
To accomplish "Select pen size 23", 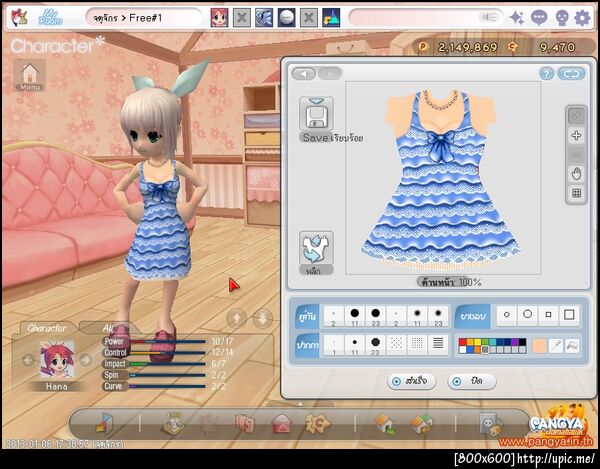I will tap(375, 345).
